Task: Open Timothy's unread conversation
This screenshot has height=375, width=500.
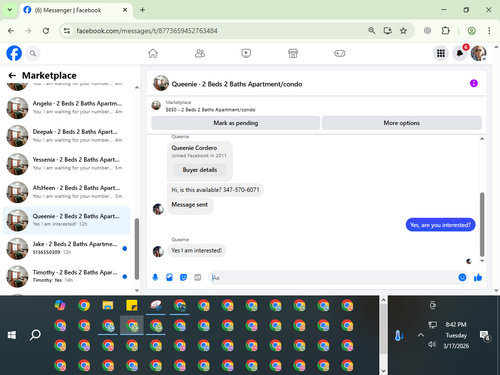Action: pos(67,276)
